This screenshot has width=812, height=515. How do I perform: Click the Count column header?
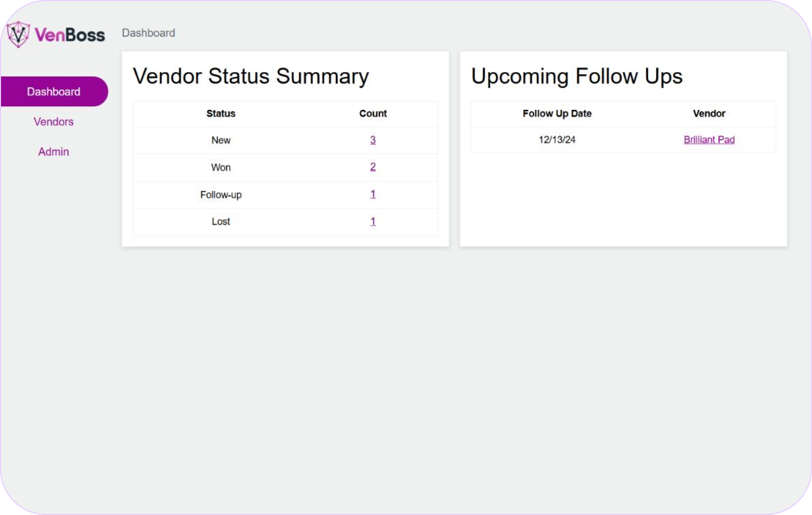(x=373, y=113)
